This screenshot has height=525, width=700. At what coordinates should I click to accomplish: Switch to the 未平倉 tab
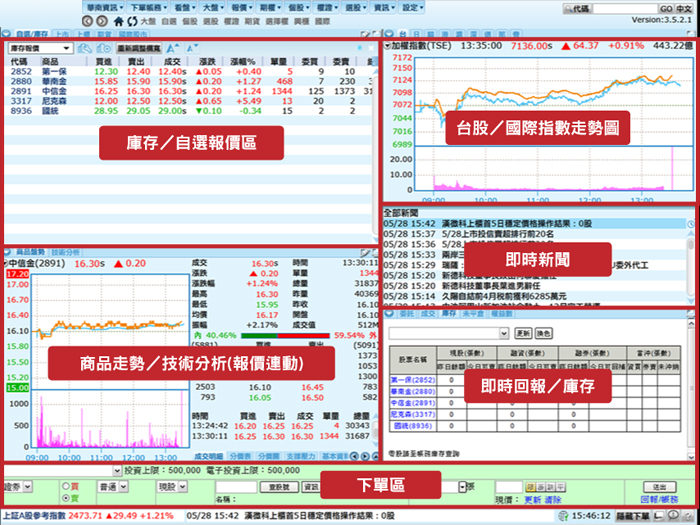473,314
